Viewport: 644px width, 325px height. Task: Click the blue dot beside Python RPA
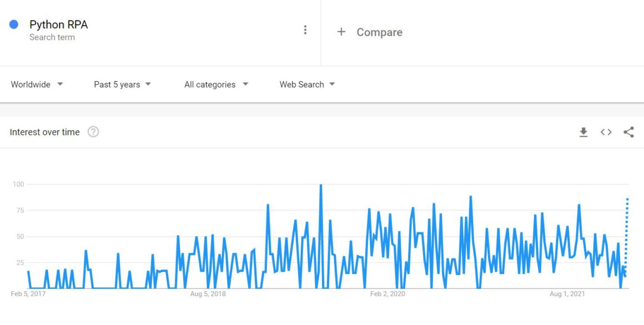coord(14,24)
